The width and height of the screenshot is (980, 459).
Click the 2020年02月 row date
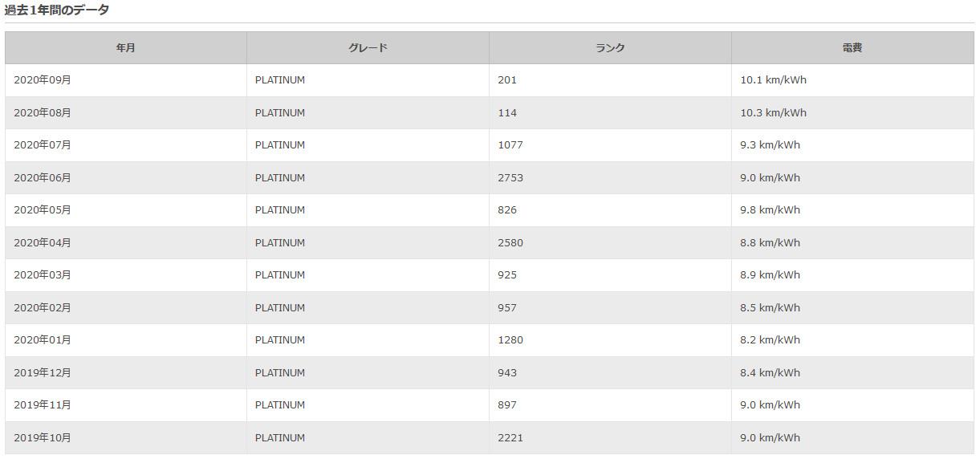43,308
